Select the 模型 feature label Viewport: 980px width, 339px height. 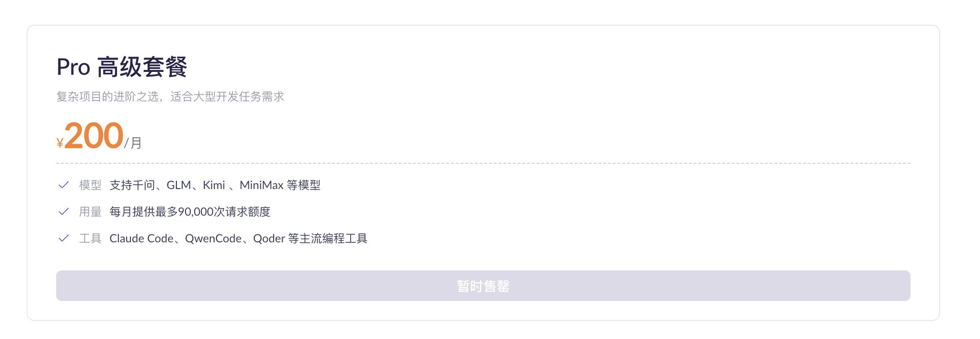pos(90,185)
